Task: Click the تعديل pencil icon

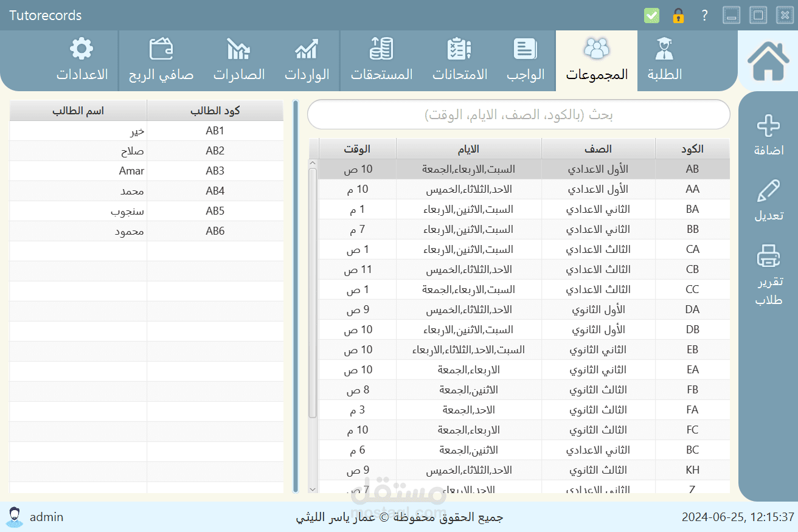Action: coord(769,191)
